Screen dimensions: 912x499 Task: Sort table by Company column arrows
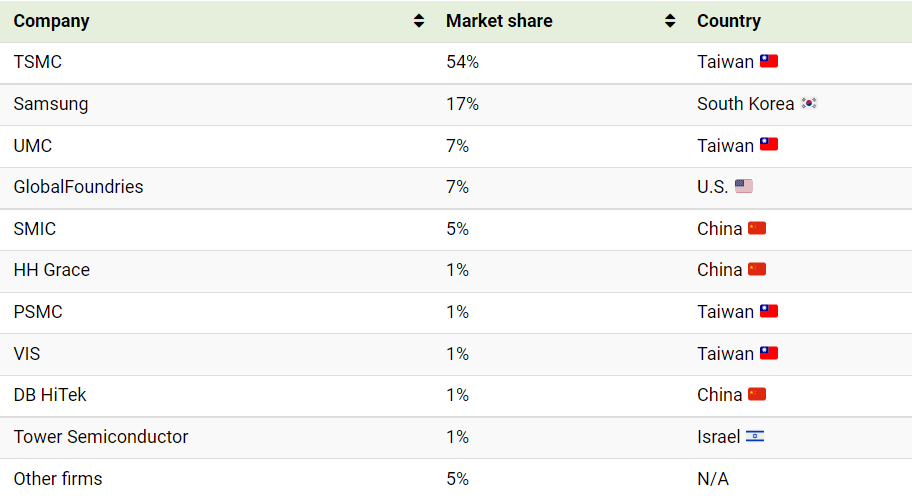(419, 21)
